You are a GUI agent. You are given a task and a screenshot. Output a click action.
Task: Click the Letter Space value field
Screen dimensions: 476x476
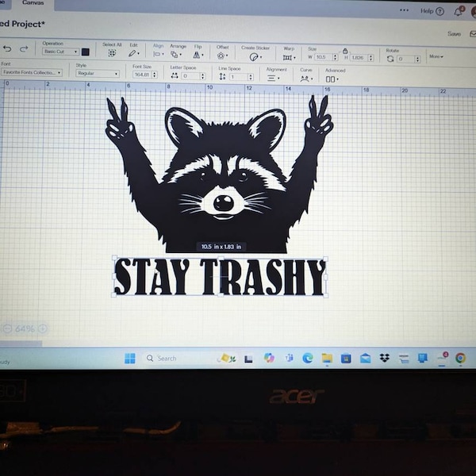(x=190, y=76)
